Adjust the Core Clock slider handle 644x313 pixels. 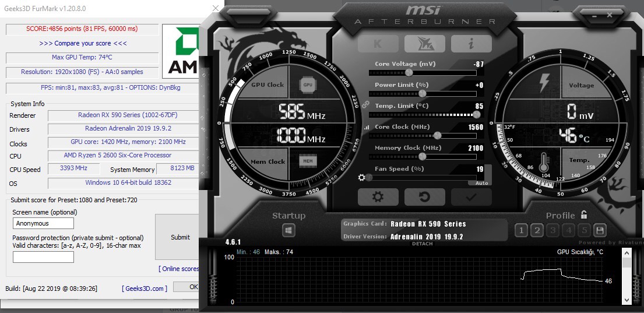438,136
